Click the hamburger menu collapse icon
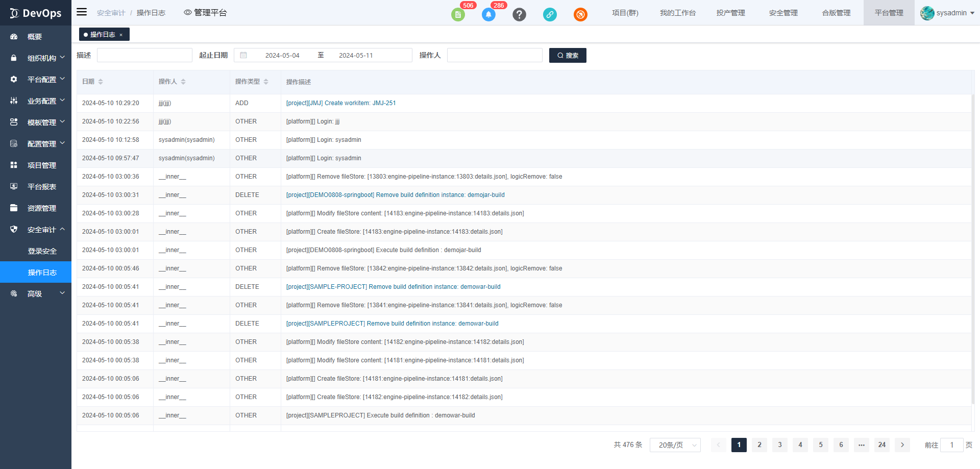The image size is (980, 469). (x=82, y=12)
